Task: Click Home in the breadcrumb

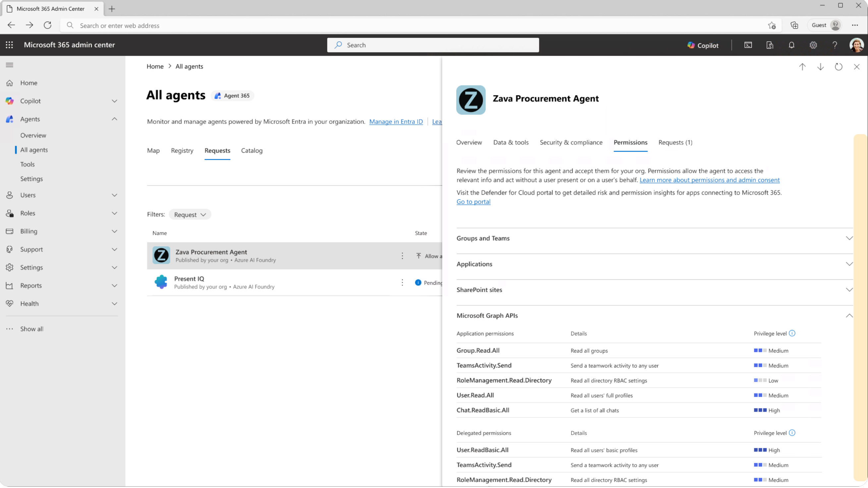Action: pyautogui.click(x=155, y=66)
